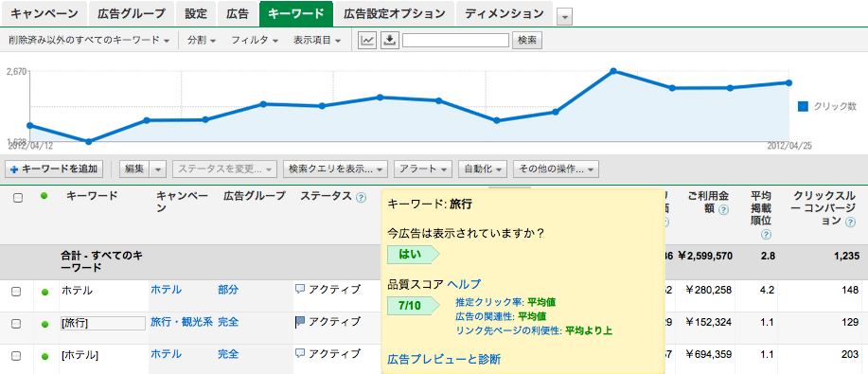Click green status dot of ホテル keyword
Screen dimensions: 868x374
[x=44, y=292]
